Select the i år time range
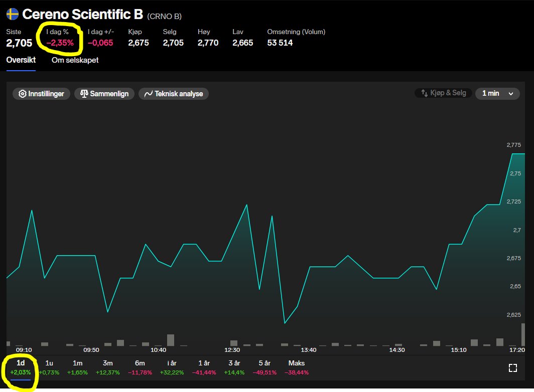This screenshot has height=392, width=534. pos(172,367)
